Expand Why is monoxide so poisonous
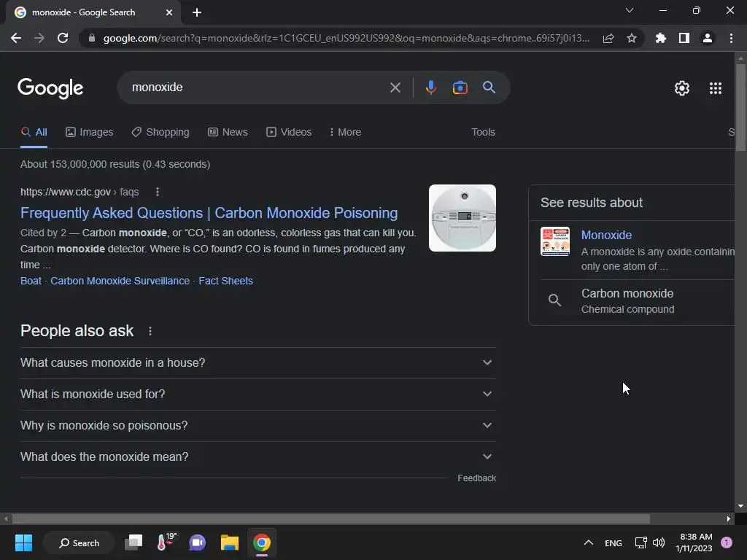 pyautogui.click(x=258, y=426)
